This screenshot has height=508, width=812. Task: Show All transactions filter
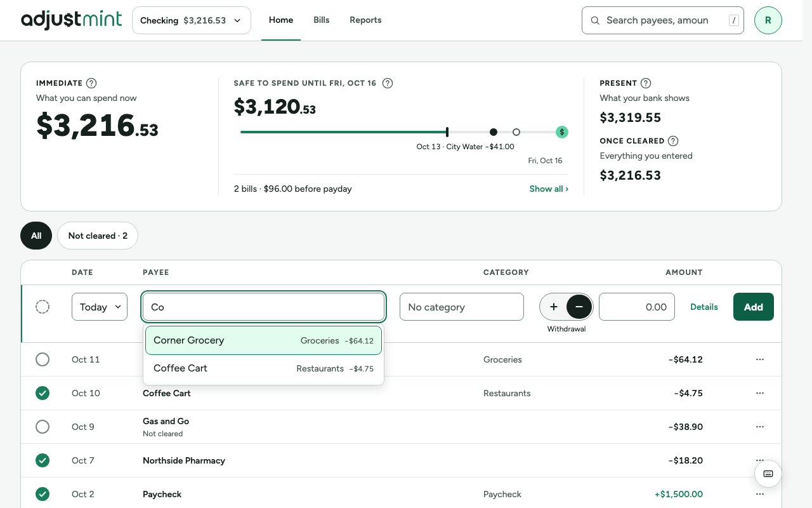point(36,236)
